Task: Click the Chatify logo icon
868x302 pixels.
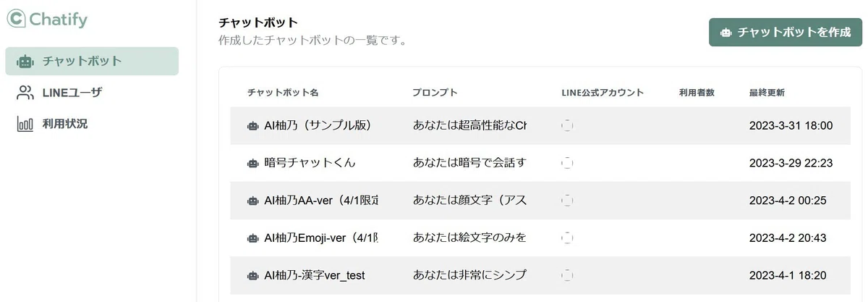Action: tap(16, 20)
